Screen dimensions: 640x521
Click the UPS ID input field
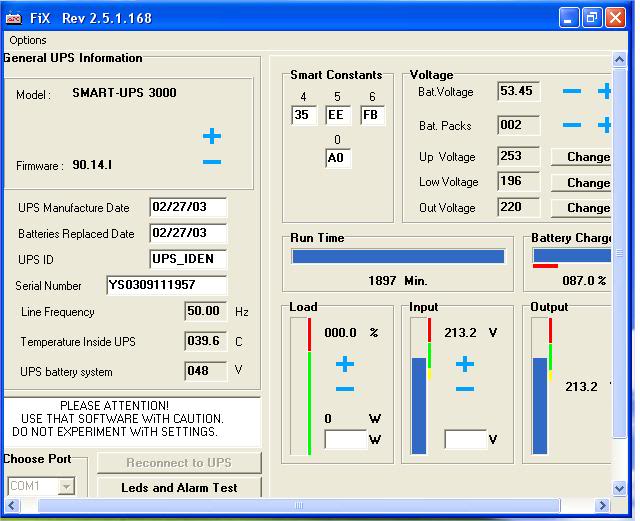188,259
